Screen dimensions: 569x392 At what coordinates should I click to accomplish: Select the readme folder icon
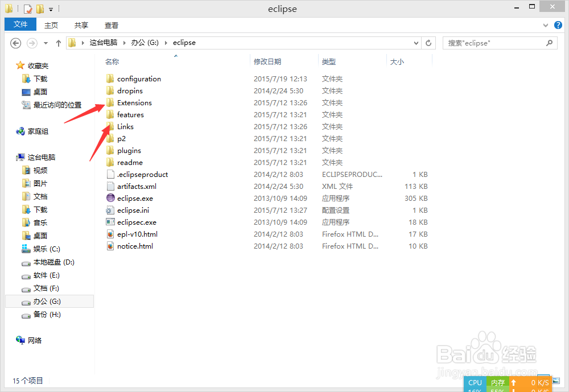pos(110,163)
